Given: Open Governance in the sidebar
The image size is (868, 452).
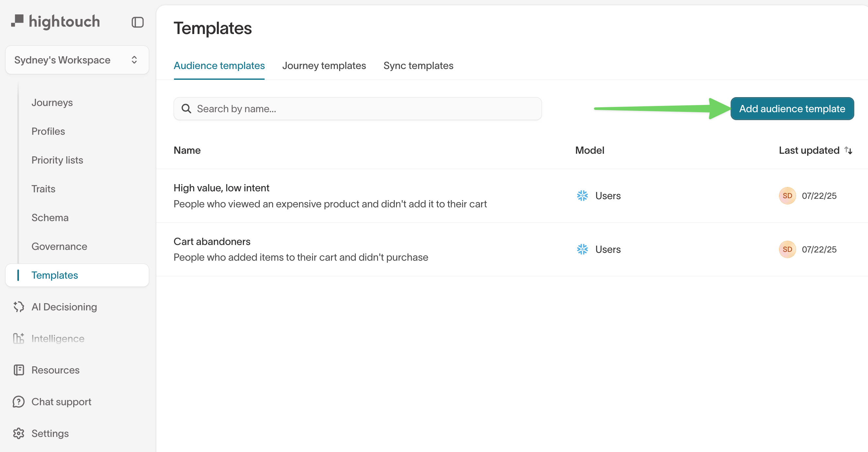Looking at the screenshot, I should tap(59, 246).
